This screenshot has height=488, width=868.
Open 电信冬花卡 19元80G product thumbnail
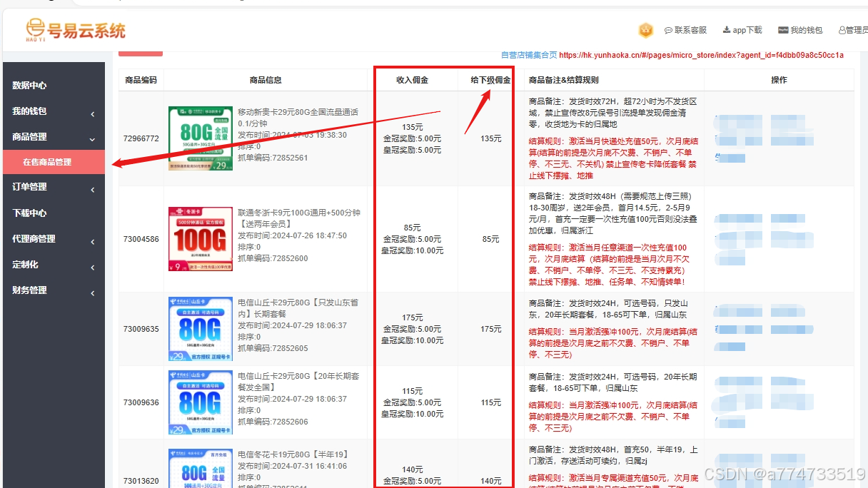(x=201, y=467)
